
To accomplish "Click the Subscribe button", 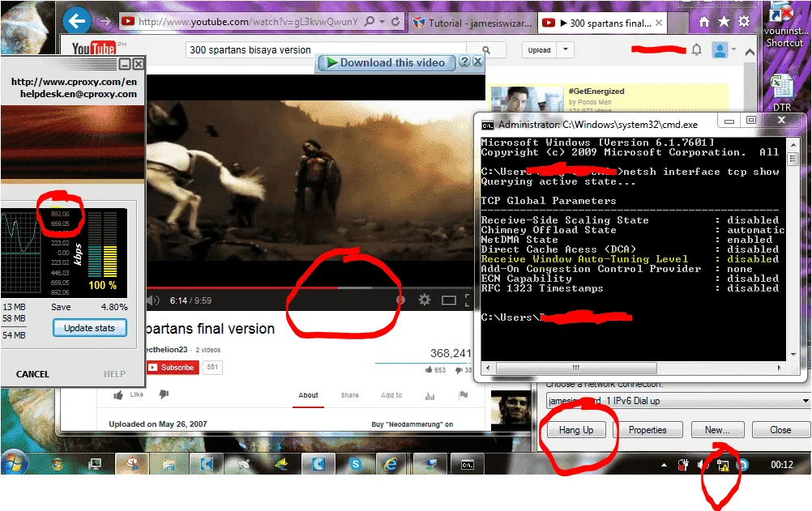I will point(173,367).
